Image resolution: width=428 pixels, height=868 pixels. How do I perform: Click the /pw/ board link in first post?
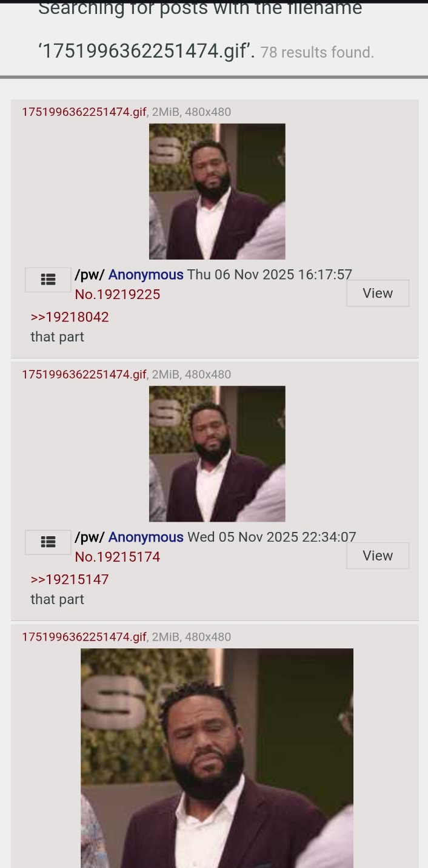[x=90, y=275]
